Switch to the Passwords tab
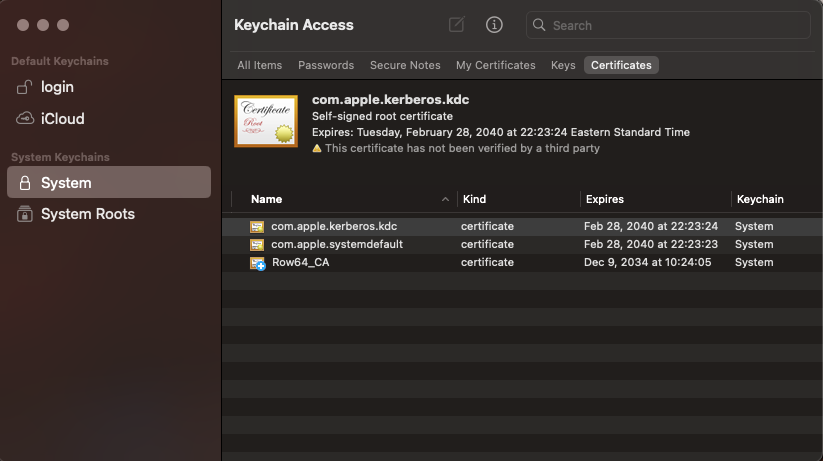This screenshot has height=461, width=823. 326,65
